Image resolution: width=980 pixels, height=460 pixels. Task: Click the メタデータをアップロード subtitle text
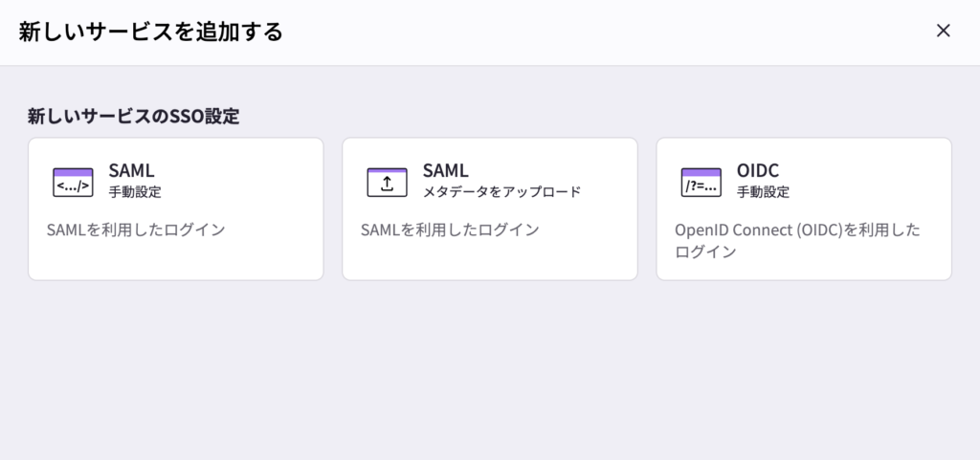[501, 191]
